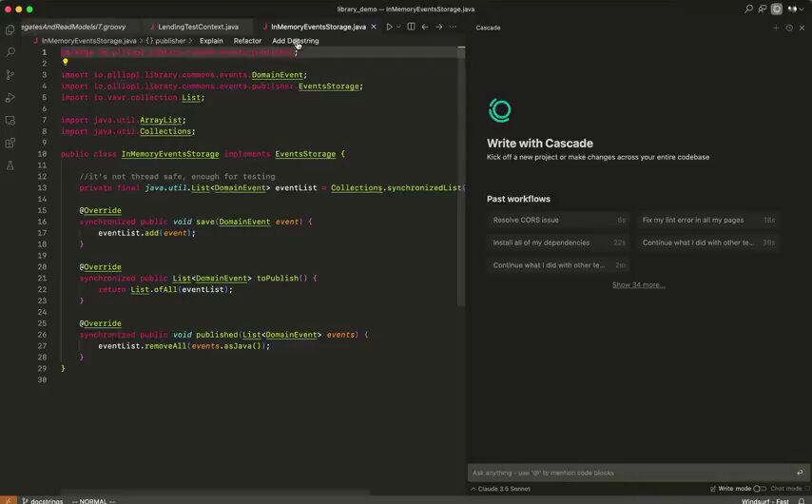Image resolution: width=812 pixels, height=504 pixels.
Task: Open the 2m Continue what I did workflow
Action: [558, 265]
